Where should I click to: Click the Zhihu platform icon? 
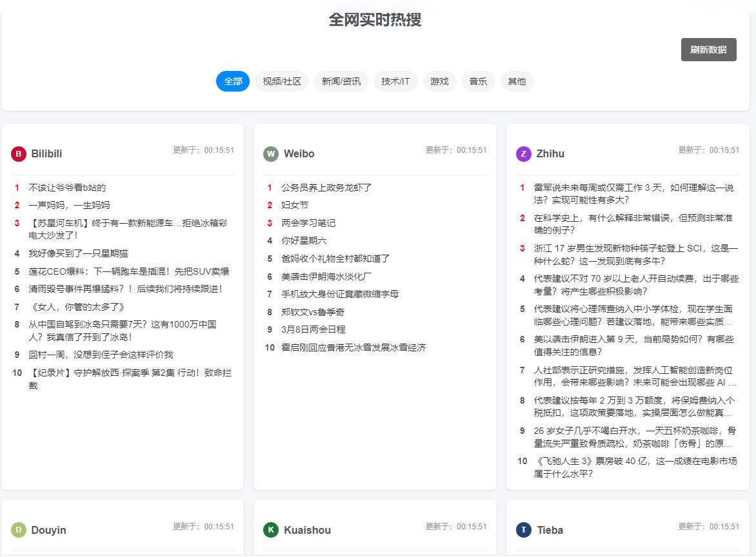click(x=522, y=154)
